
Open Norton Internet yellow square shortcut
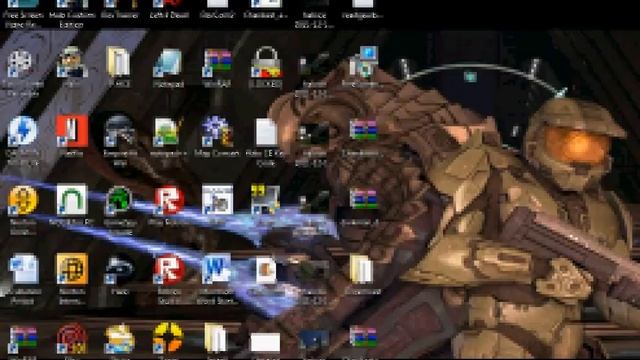[72, 269]
